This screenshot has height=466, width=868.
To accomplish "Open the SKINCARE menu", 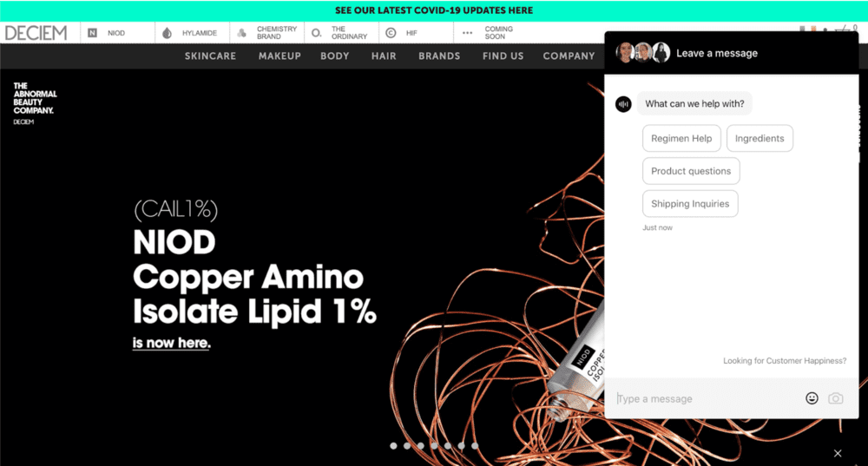I will [210, 56].
